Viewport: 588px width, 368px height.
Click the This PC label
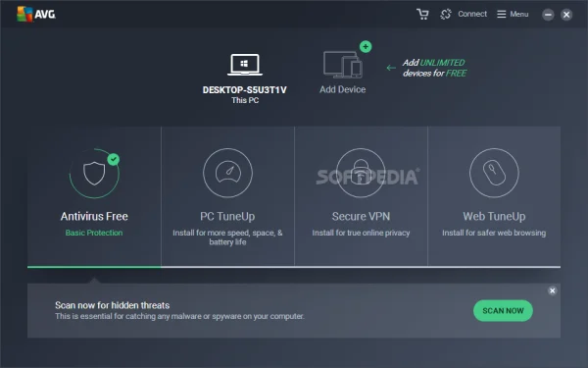245,100
